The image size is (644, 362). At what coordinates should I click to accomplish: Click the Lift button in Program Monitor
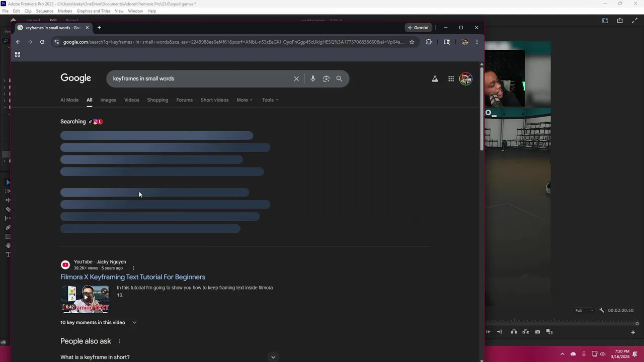point(514,332)
